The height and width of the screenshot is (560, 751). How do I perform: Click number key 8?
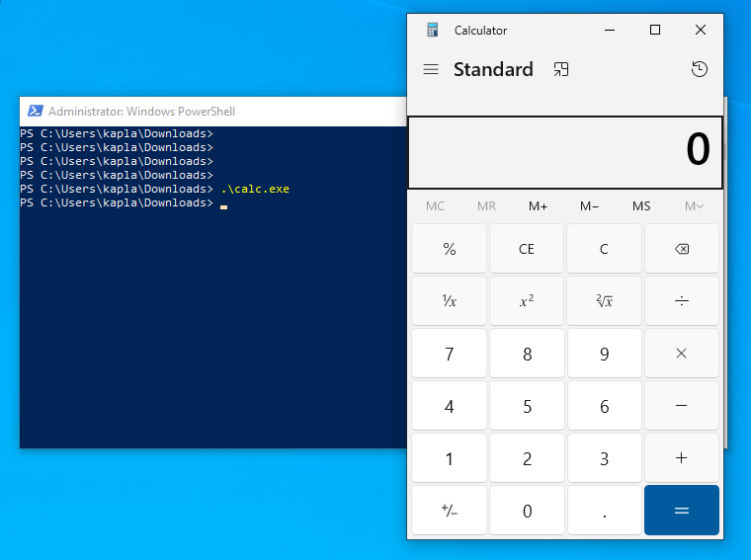pos(527,354)
